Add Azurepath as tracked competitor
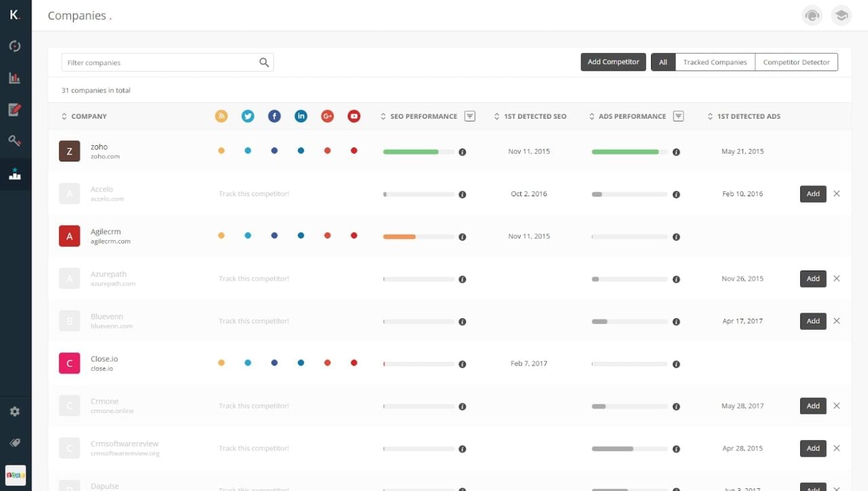Viewport: 868px width, 491px height. 813,279
